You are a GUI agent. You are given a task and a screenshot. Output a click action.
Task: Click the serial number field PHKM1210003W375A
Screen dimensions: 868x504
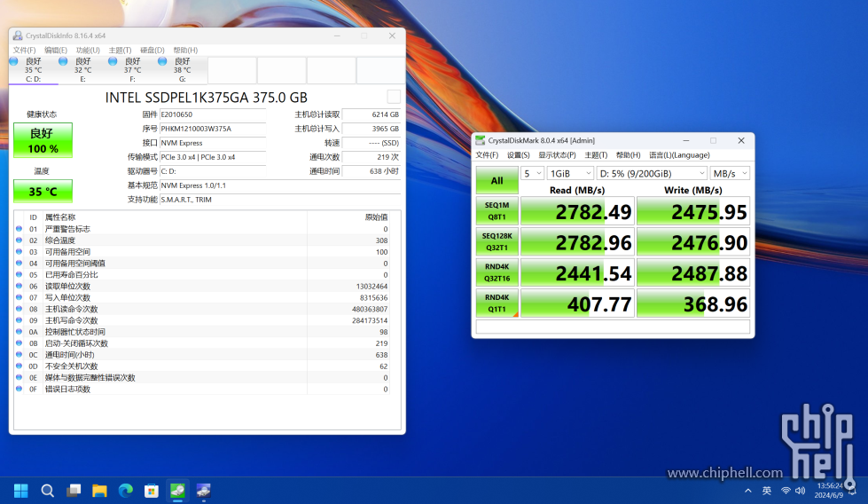pos(213,129)
